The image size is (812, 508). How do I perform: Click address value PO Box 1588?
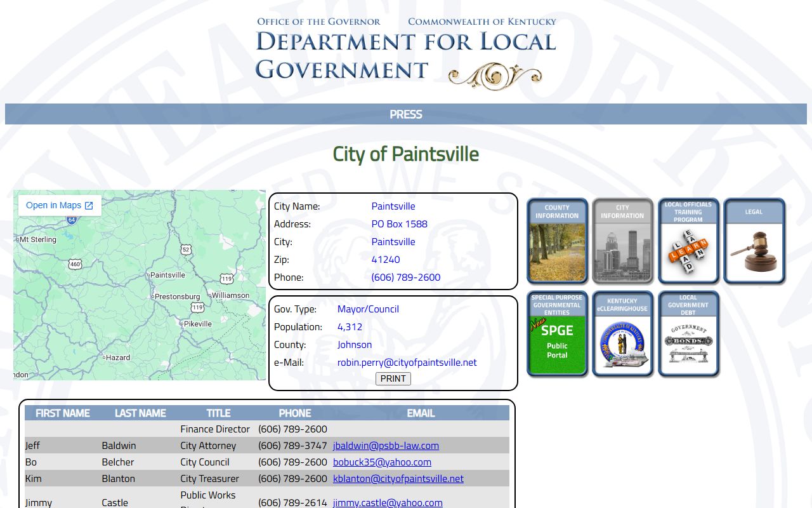[x=400, y=224]
